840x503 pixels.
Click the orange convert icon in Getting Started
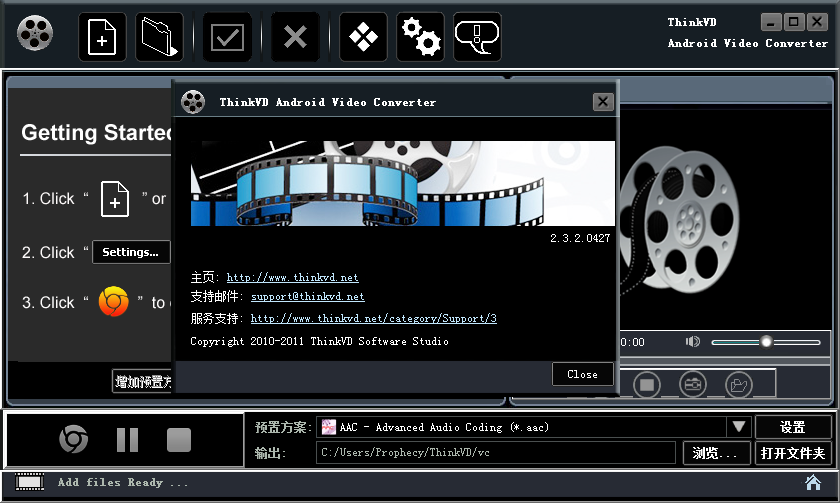click(114, 302)
